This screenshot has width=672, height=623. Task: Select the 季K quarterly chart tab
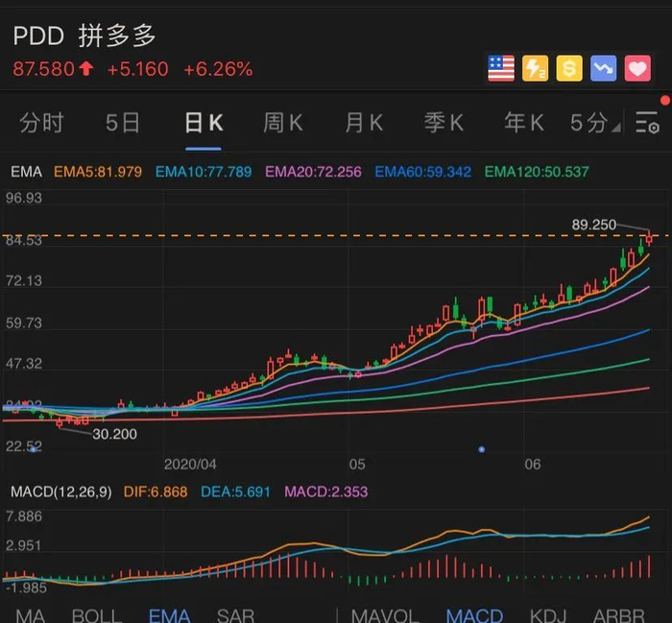[444, 123]
